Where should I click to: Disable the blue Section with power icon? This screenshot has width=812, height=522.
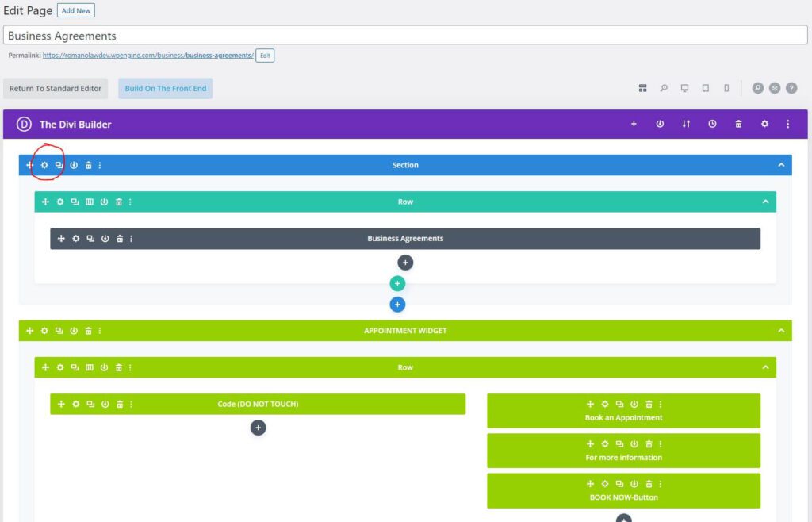[74, 165]
